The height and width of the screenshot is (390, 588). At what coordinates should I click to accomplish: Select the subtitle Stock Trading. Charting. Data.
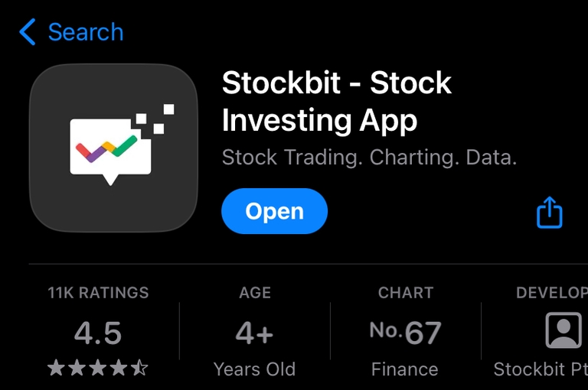[369, 158]
